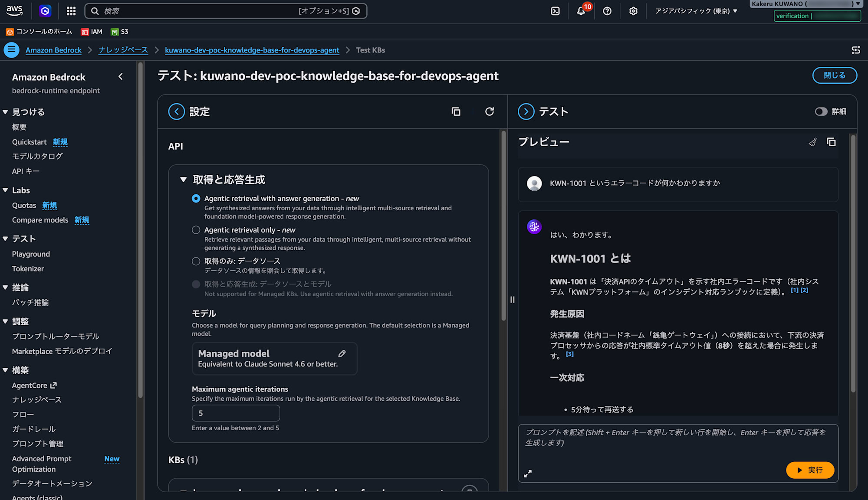Open the CloudShell terminal icon
The height and width of the screenshot is (500, 868).
[x=555, y=11]
